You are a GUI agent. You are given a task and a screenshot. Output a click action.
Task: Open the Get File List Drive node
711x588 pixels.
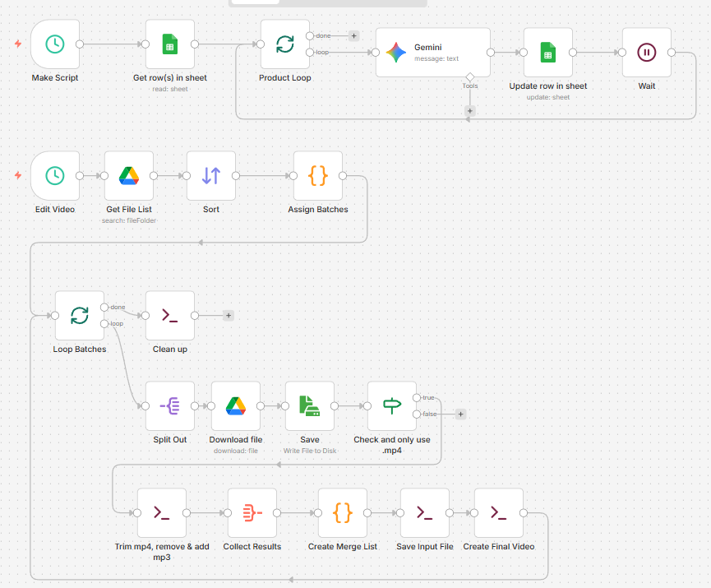[x=129, y=175]
